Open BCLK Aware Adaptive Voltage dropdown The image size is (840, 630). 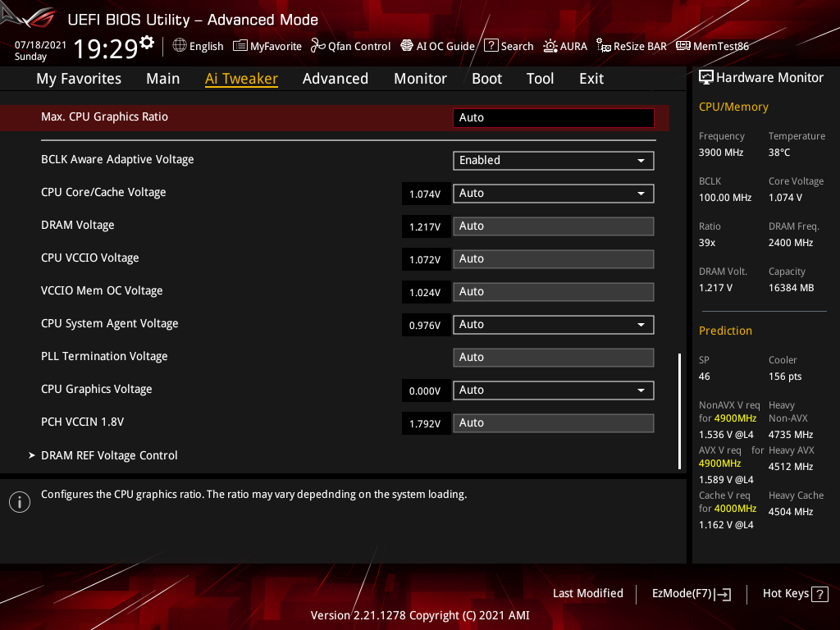(641, 160)
